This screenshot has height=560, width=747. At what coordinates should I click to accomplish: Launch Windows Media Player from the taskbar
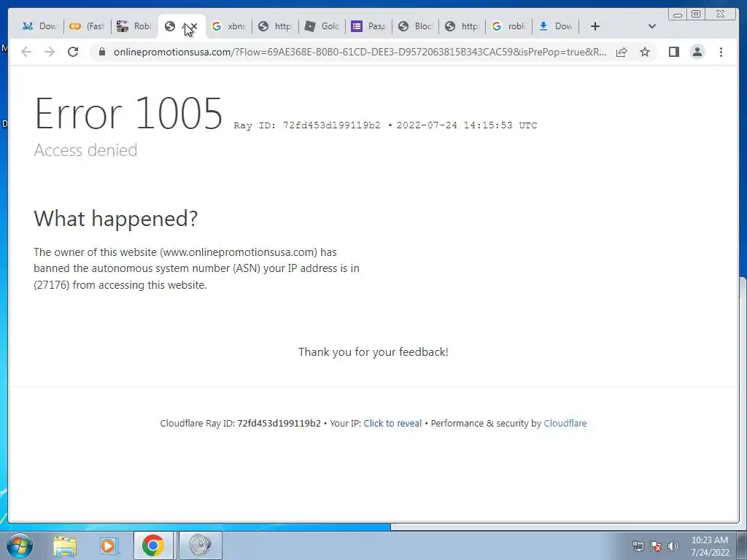click(109, 545)
